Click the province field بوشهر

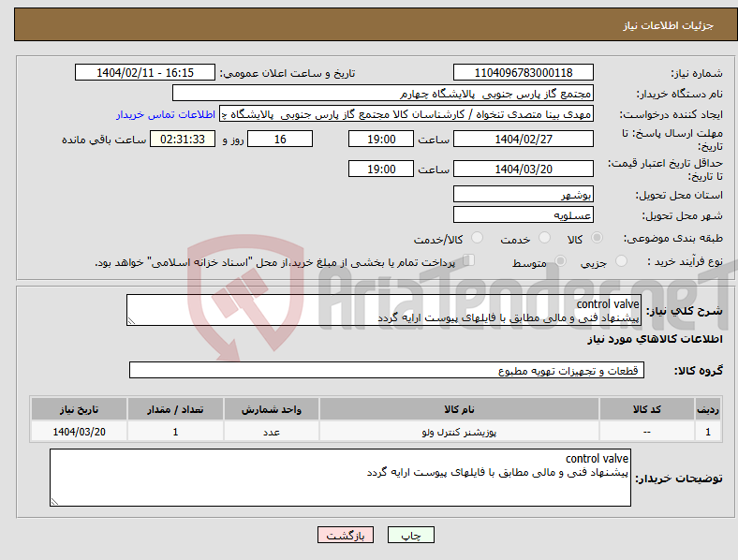tap(523, 194)
